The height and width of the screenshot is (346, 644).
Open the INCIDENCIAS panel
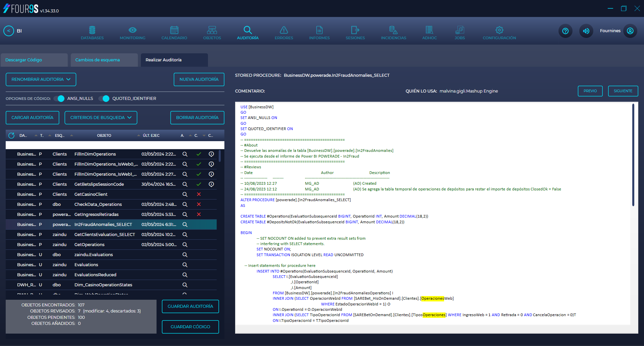click(393, 32)
